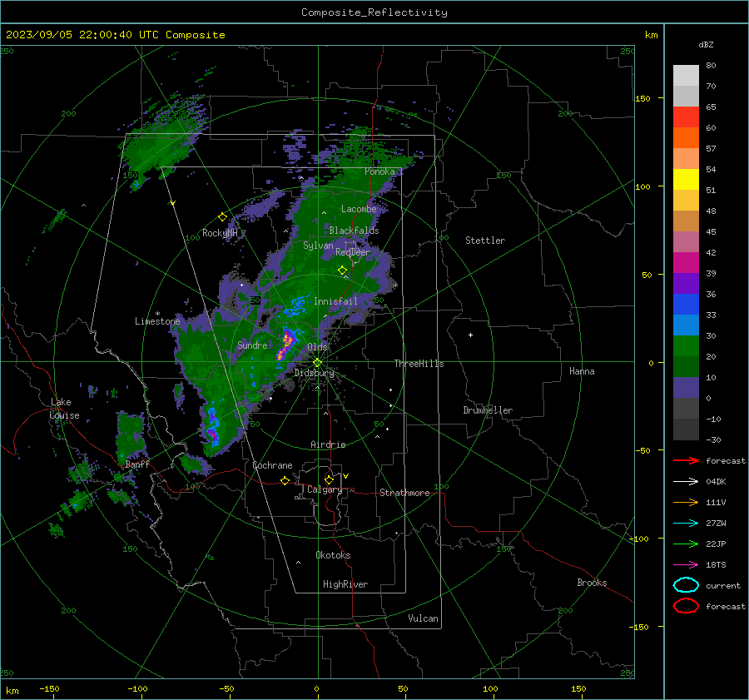Click the yellow diamond marker near Cochrane
The image size is (749, 700).
285,480
